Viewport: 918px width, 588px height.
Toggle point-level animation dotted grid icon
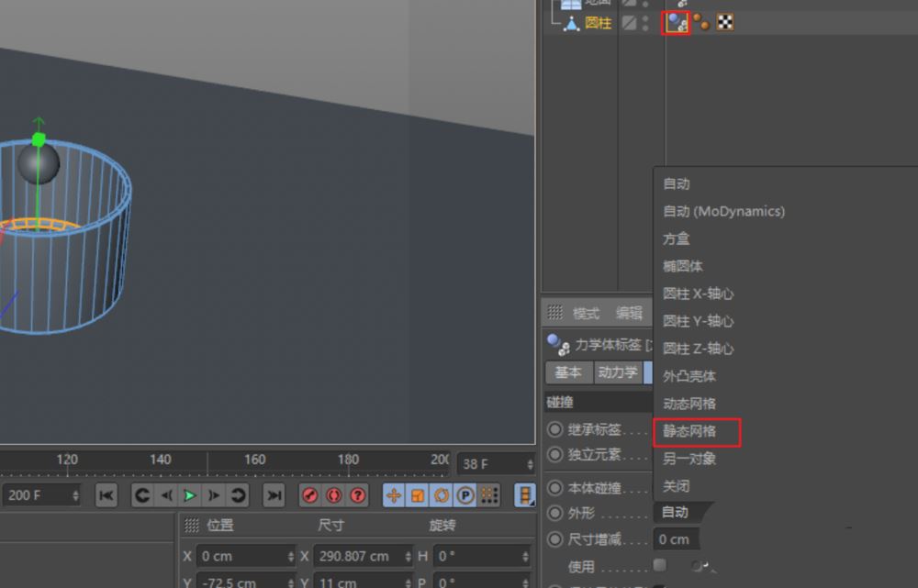489,495
